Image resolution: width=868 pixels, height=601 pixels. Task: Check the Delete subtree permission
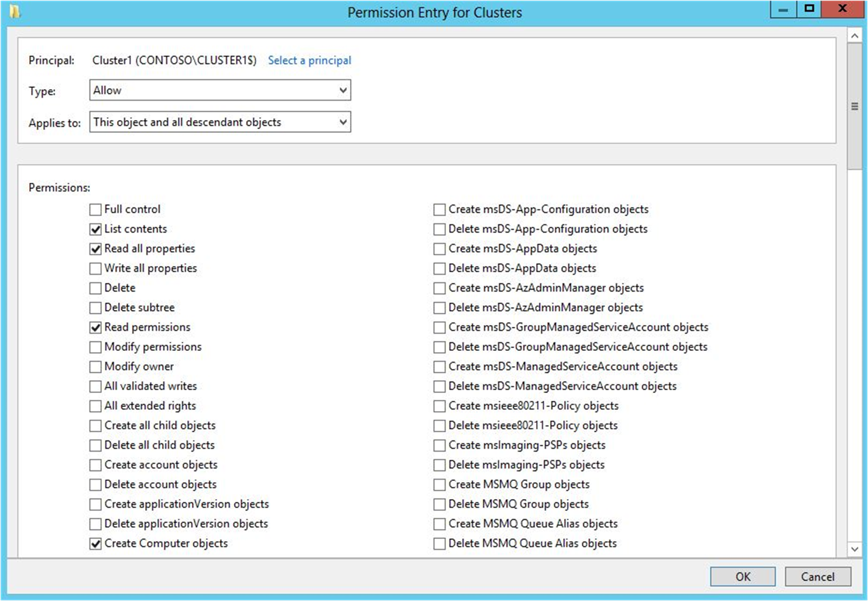point(95,308)
